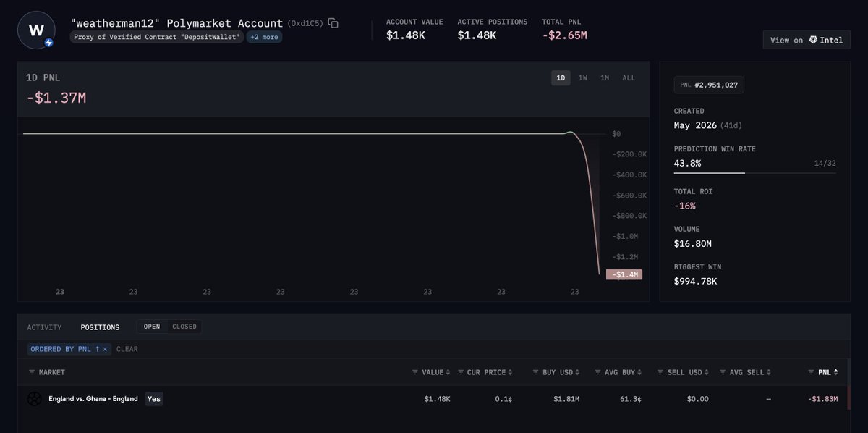Open the POSITIONS tab
The image size is (868, 433).
[100, 327]
